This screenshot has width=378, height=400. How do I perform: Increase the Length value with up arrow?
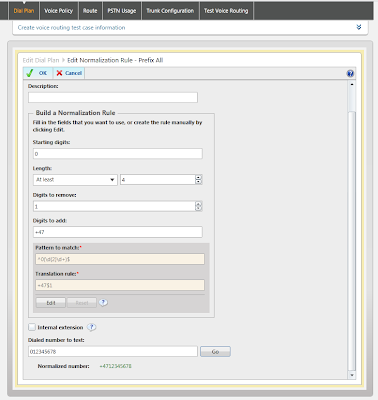click(198, 177)
